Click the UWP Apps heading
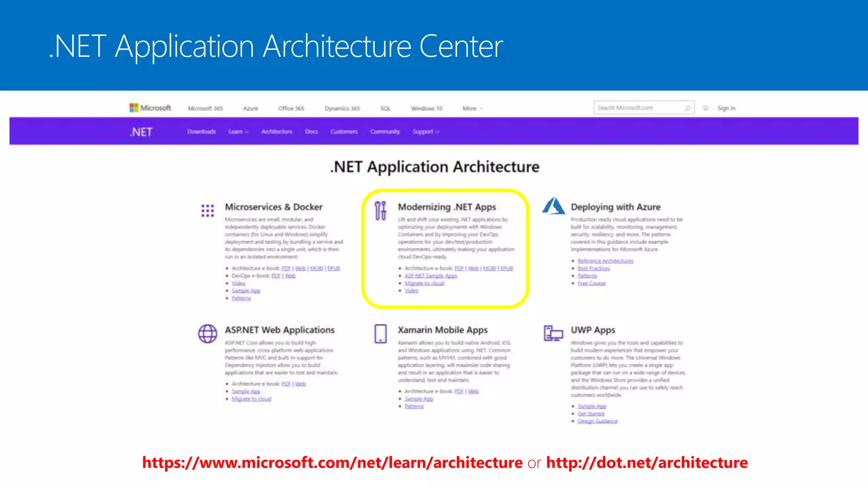This screenshot has width=868, height=488. point(593,330)
